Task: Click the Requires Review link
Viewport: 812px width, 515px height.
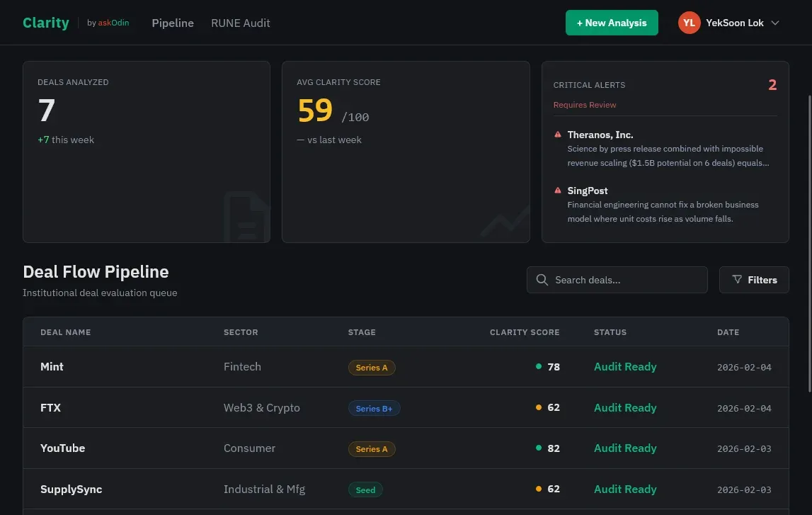Action: [x=585, y=104]
